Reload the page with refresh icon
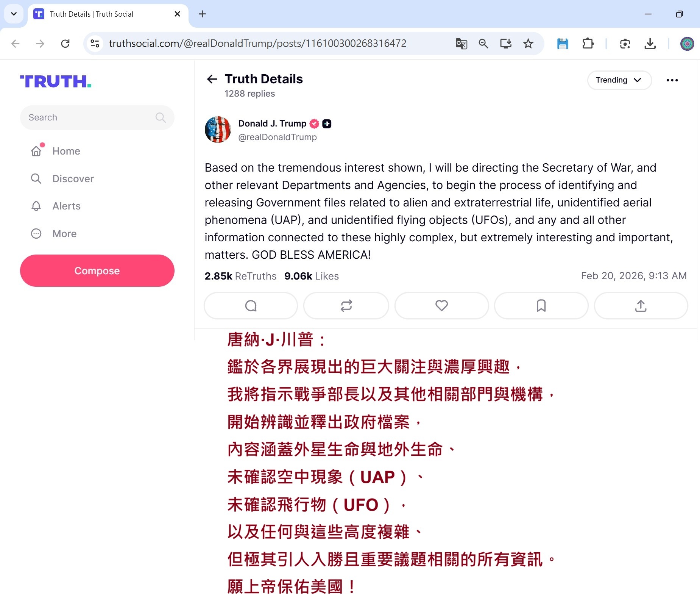Image resolution: width=700 pixels, height=608 pixels. (65, 44)
